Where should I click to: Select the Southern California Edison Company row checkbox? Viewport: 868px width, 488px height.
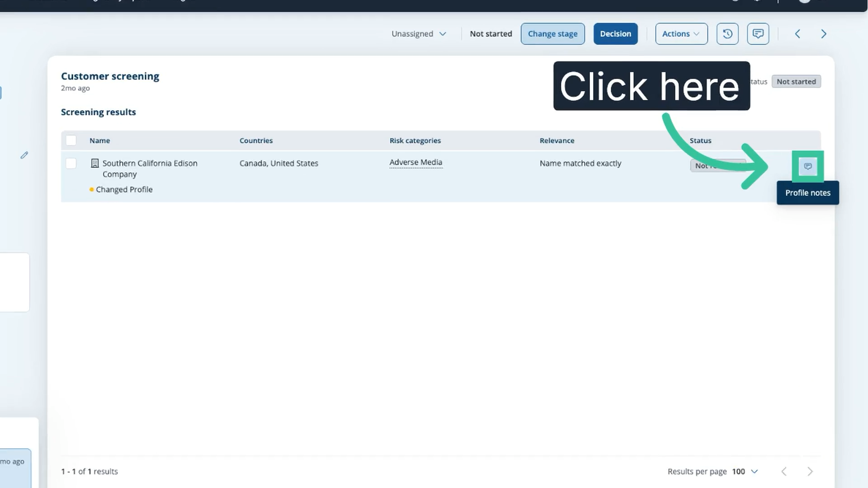[x=71, y=163]
